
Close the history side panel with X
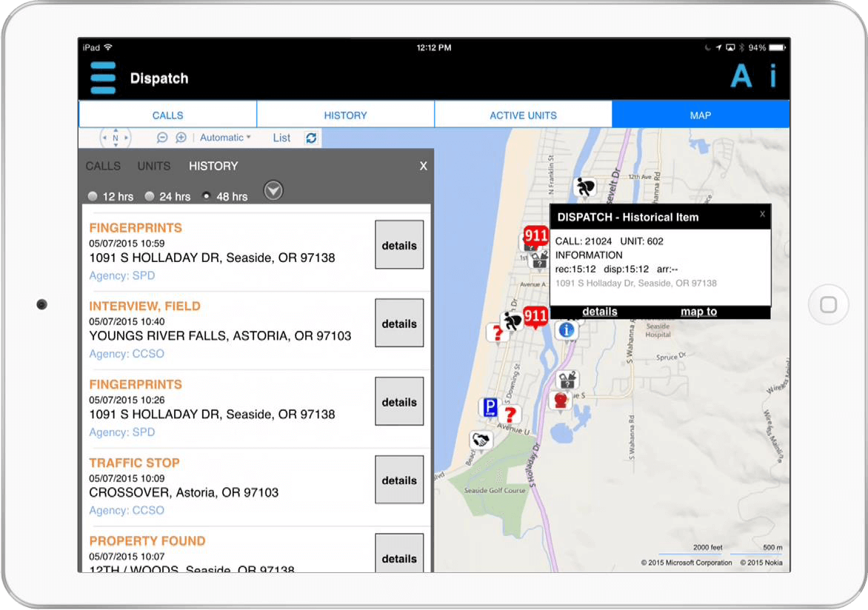[x=423, y=166]
